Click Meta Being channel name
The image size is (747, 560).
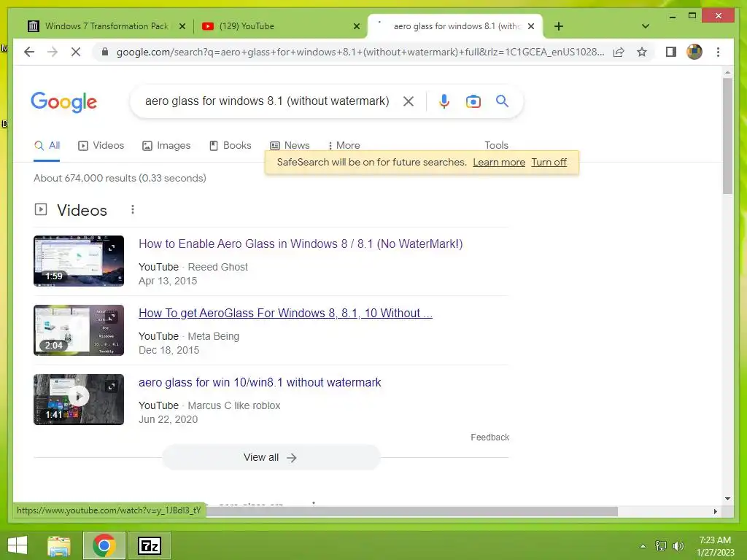coord(214,336)
